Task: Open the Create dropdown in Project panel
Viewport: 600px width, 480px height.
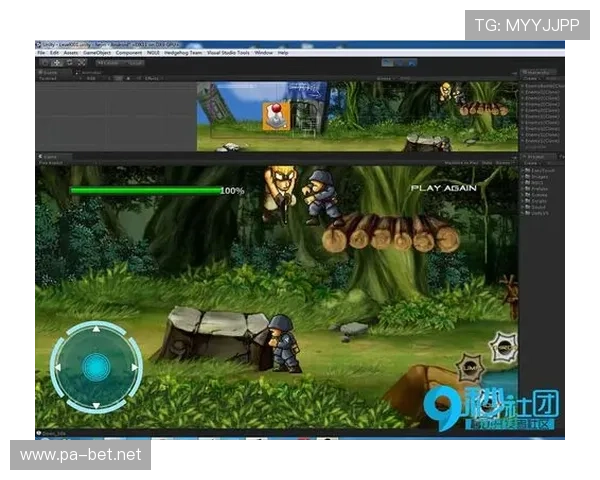Action: 532,163
